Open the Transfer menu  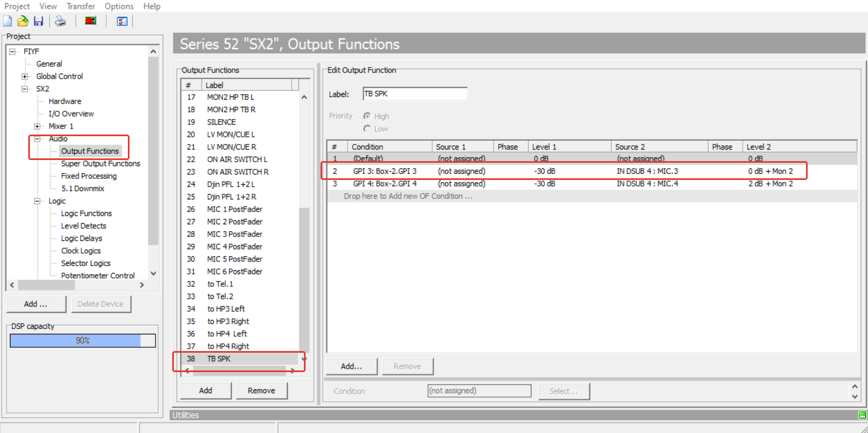click(81, 6)
